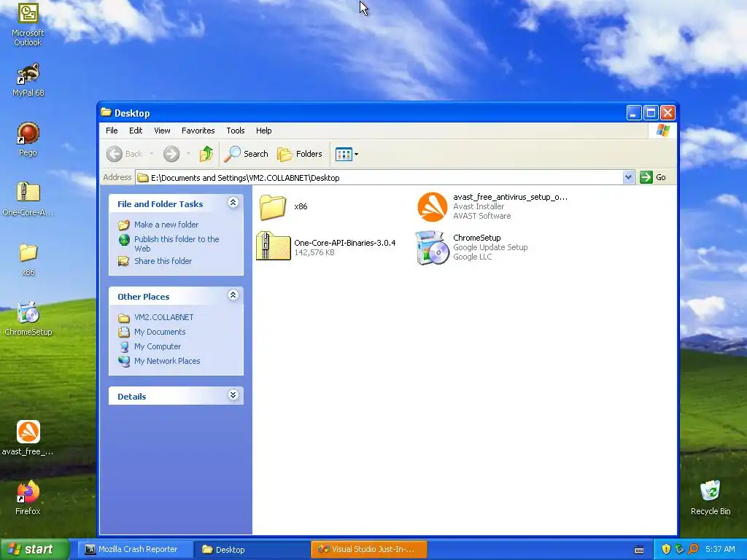Screen dimensions: 747x560
Task: Open the File menu
Action: pos(112,131)
